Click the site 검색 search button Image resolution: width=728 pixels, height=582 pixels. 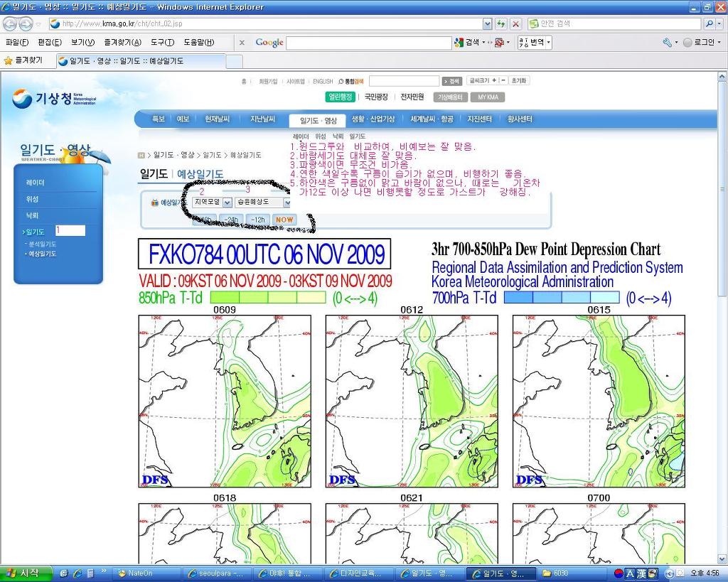click(451, 81)
